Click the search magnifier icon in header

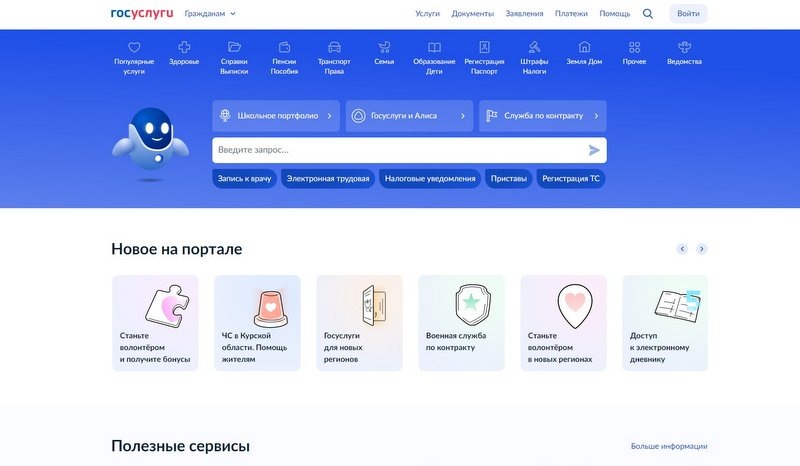(x=648, y=14)
